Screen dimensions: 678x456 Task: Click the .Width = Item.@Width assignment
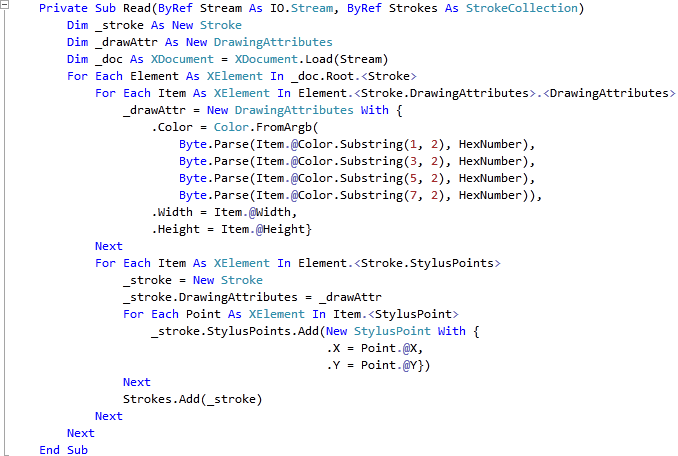click(x=224, y=213)
